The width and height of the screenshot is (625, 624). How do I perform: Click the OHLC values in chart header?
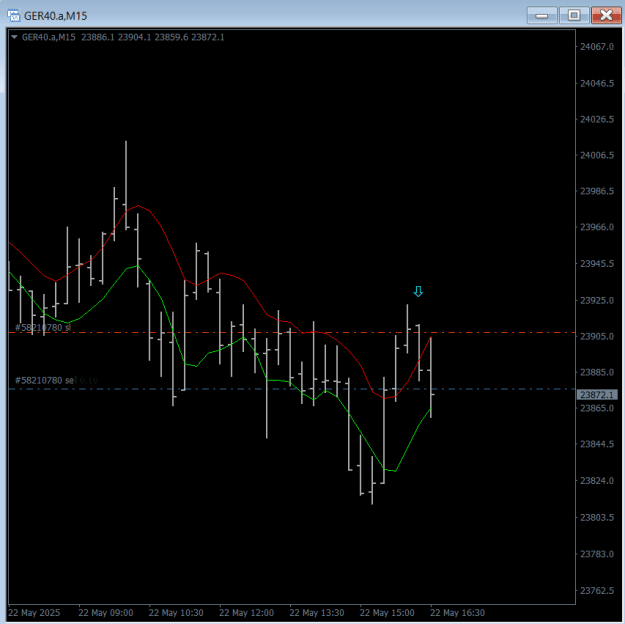click(x=153, y=37)
